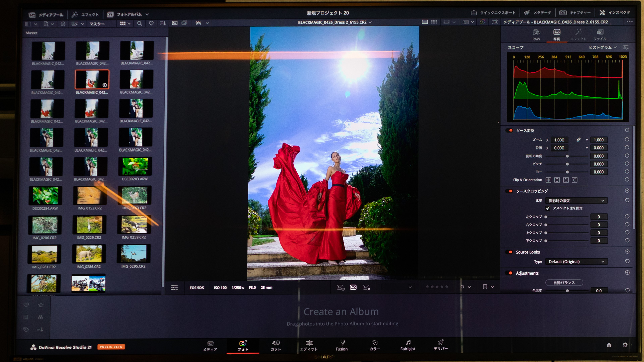Switch to the デリバー page
Image resolution: width=644 pixels, height=362 pixels.
441,346
